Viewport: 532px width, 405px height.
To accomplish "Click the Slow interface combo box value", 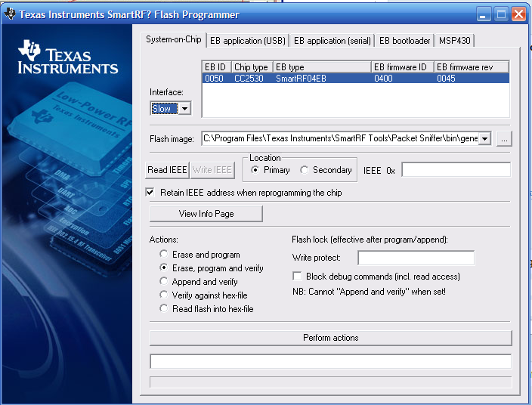I will (164, 109).
